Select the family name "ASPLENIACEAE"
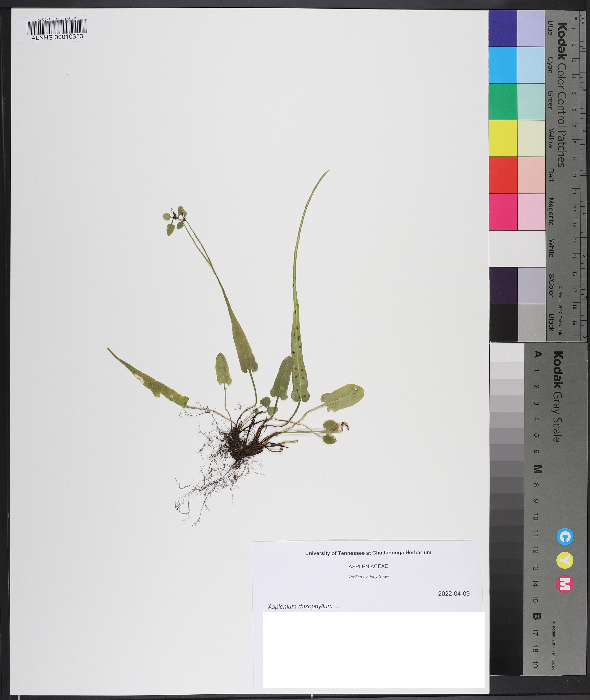Viewport: 590px width, 700px height. [x=368, y=566]
